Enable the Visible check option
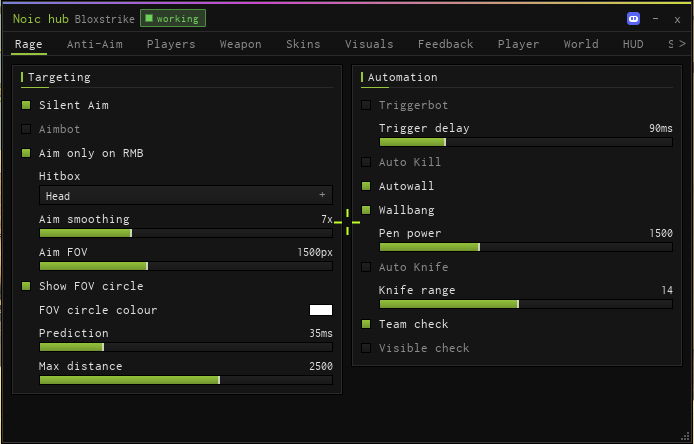This screenshot has width=694, height=444. pos(366,348)
